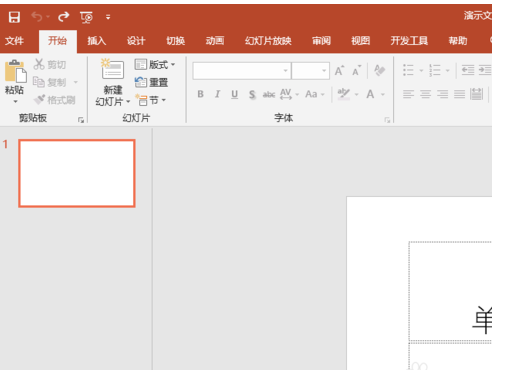The image size is (505, 370).
Task: Open the 文件 tab
Action: pos(14,41)
